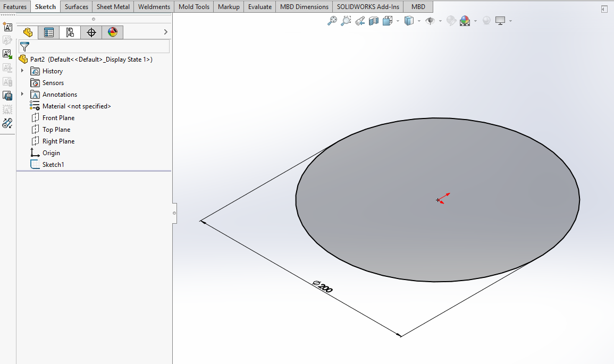The image size is (614, 364).
Task: Click the FeatureManager design tree tab icon
Action: pyautogui.click(x=28, y=32)
